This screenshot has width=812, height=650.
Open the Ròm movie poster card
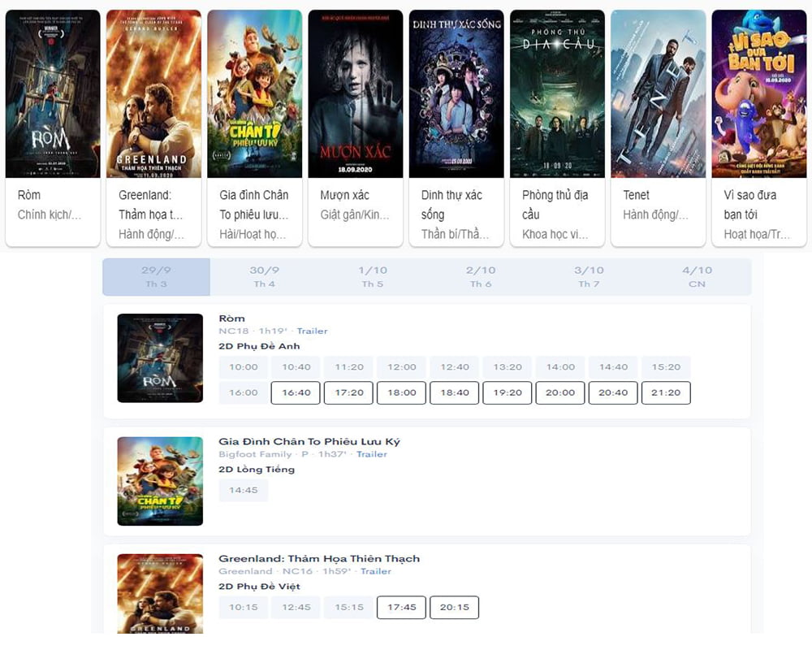[x=53, y=93]
